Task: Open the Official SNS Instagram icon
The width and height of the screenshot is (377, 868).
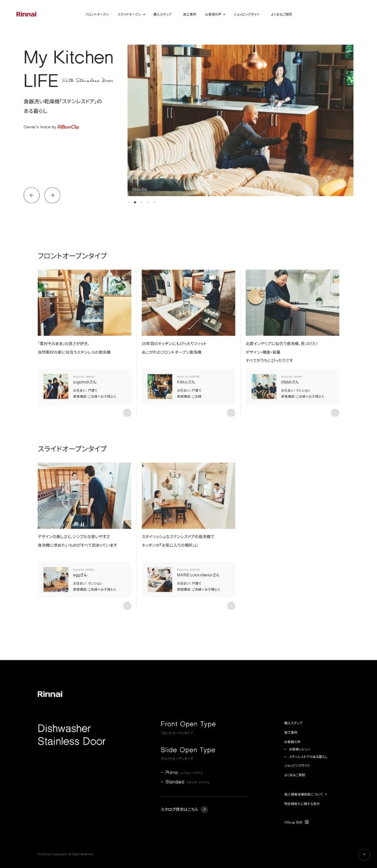Action: [x=307, y=822]
